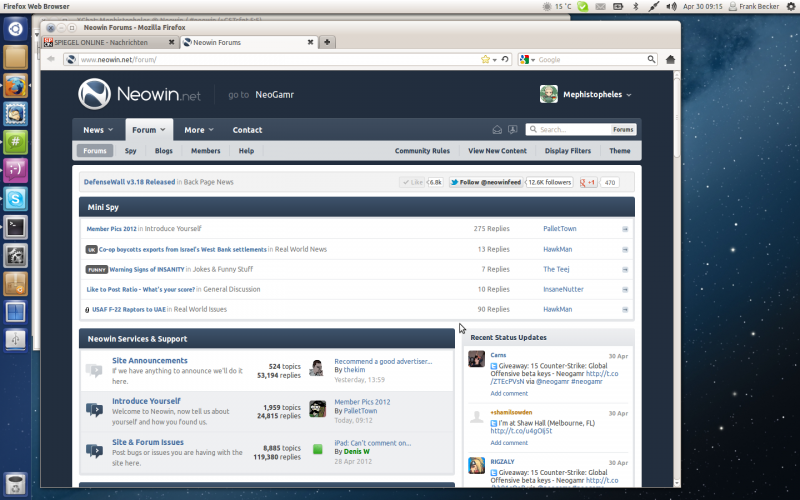Click the USB drive launcher icon
Screen dimensions: 800x500
tap(15, 340)
